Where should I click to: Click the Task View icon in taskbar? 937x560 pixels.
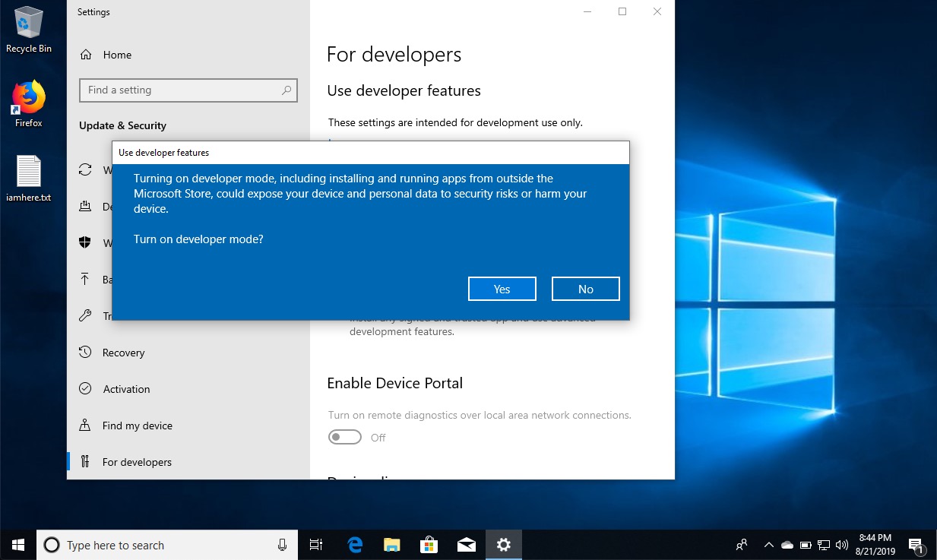click(316, 544)
